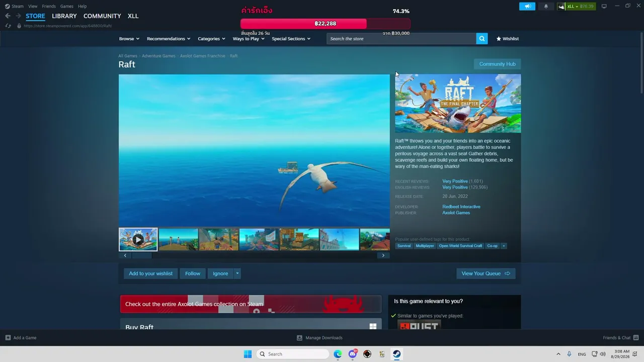The height and width of the screenshot is (362, 644).
Task: Click the Add a Game plus icon
Action: point(8,338)
